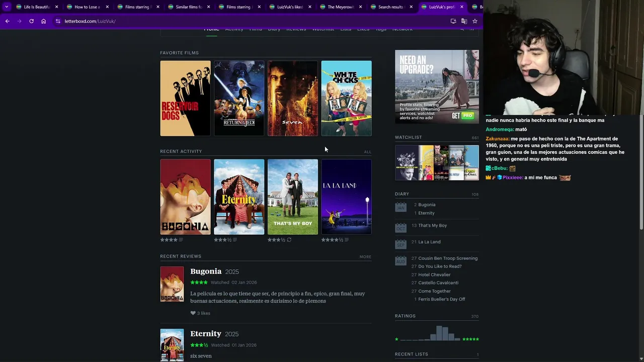Open the DIARY section heading
Screen dimensions: 644x362
(402, 194)
